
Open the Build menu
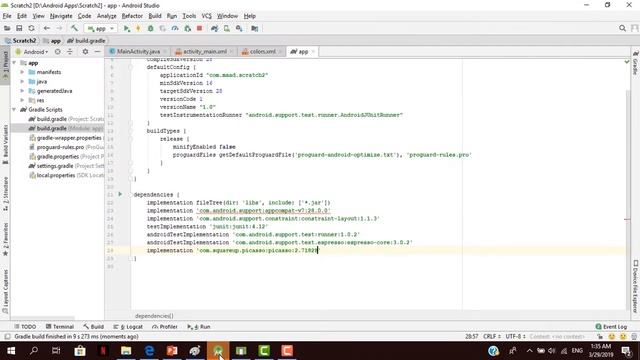tap(155, 16)
